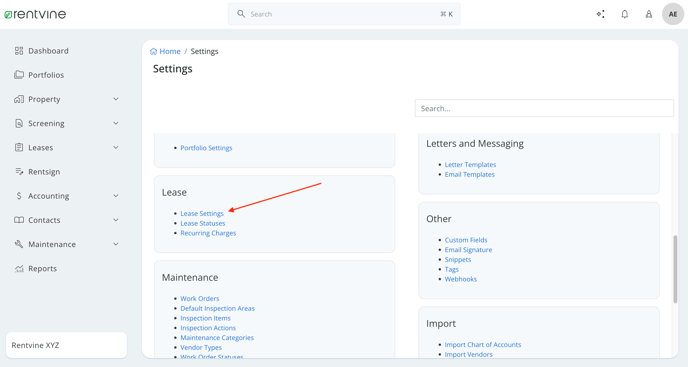This screenshot has width=688, height=367.
Task: Click the Rentvine logo
Action: pyautogui.click(x=35, y=14)
